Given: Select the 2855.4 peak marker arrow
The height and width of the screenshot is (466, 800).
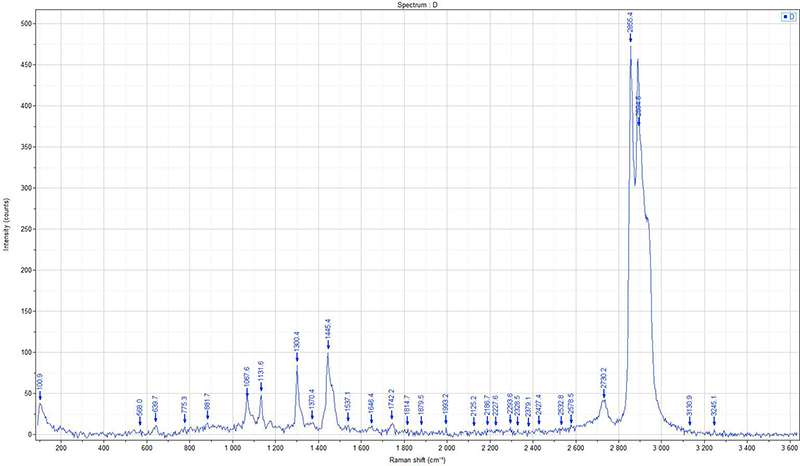Looking at the screenshot, I should (x=630, y=37).
